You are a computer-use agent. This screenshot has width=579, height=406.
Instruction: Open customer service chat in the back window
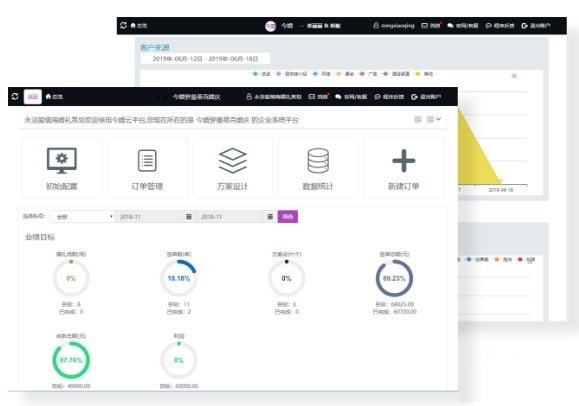click(463, 25)
